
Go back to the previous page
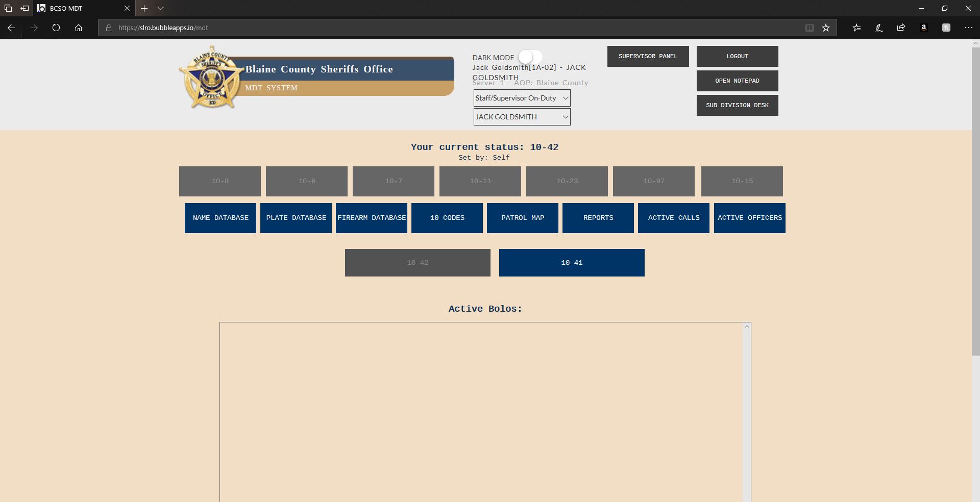point(11,28)
